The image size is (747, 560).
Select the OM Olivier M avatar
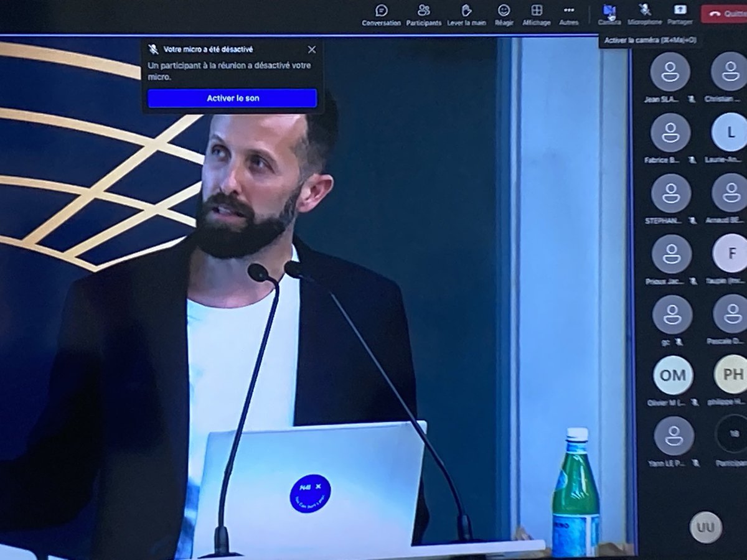(673, 375)
